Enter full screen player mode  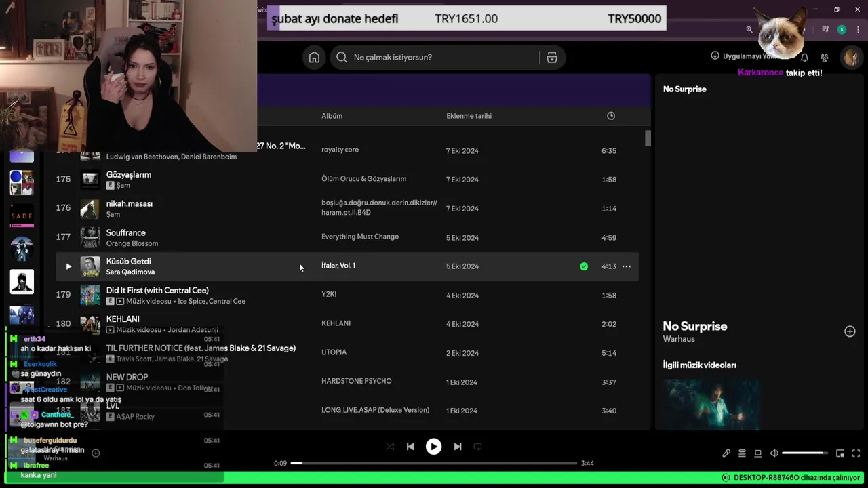click(856, 453)
